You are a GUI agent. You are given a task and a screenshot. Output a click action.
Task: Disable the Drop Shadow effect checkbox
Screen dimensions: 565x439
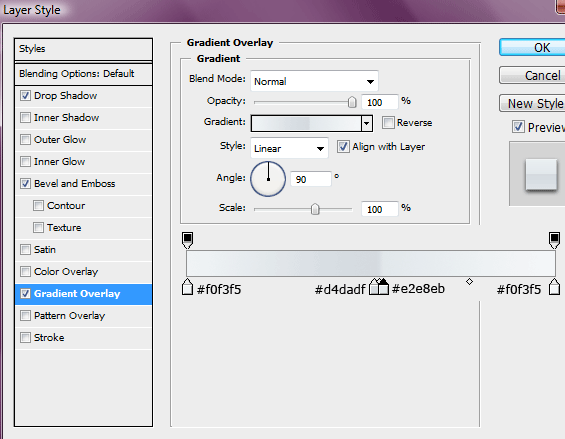pos(25,96)
